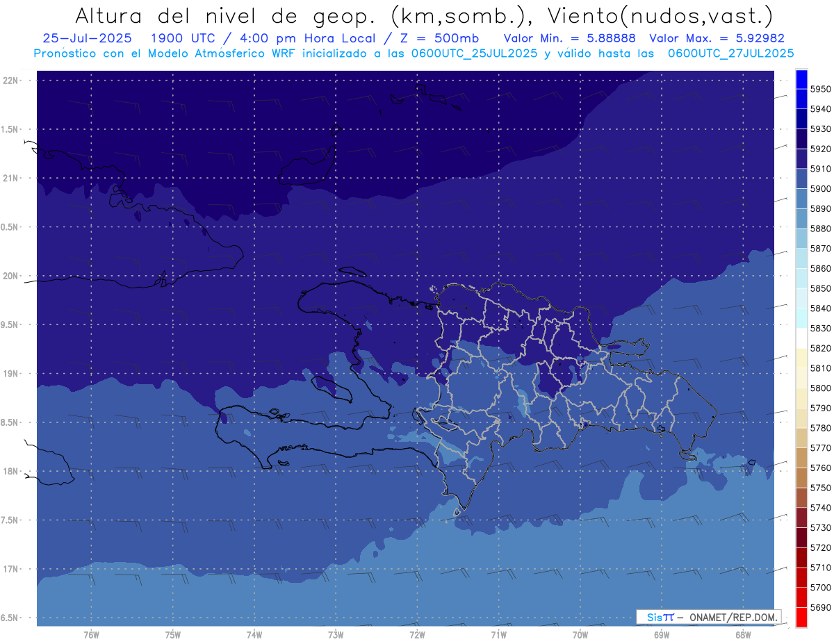The width and height of the screenshot is (834, 644).
Task: Click the '73W' longitude label
Action: coord(336,635)
